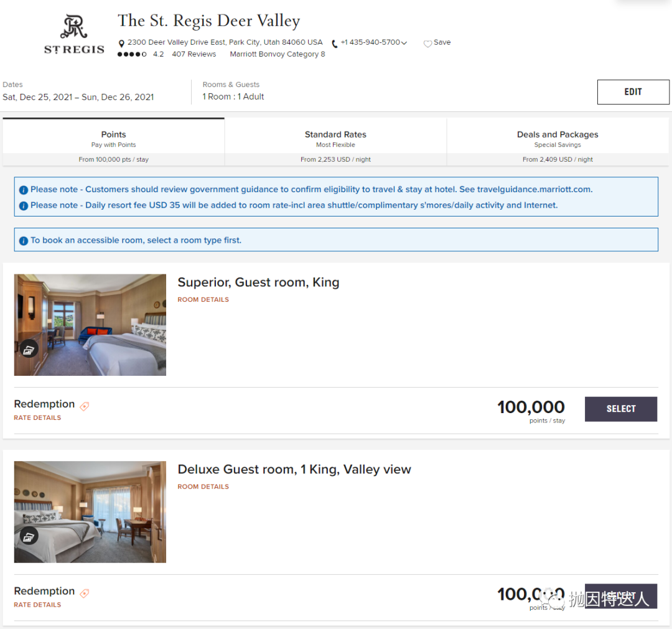Click the address location pin icon

(121, 44)
